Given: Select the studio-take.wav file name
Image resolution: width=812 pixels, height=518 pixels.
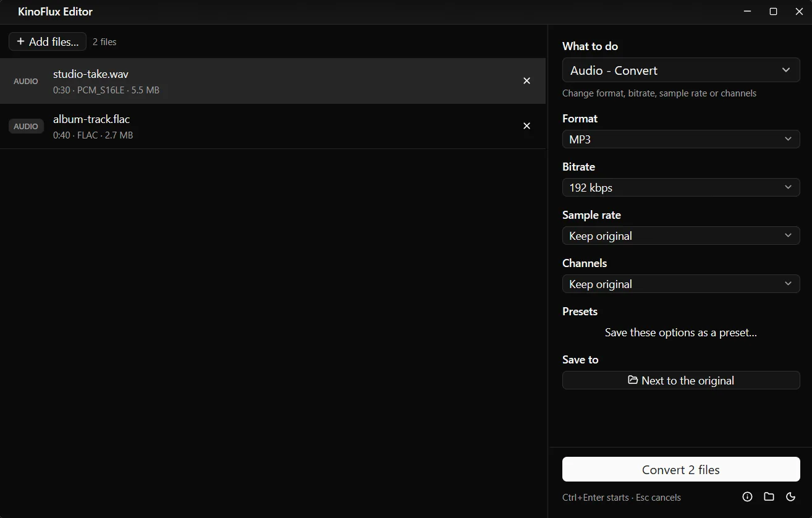Looking at the screenshot, I should pyautogui.click(x=91, y=74).
